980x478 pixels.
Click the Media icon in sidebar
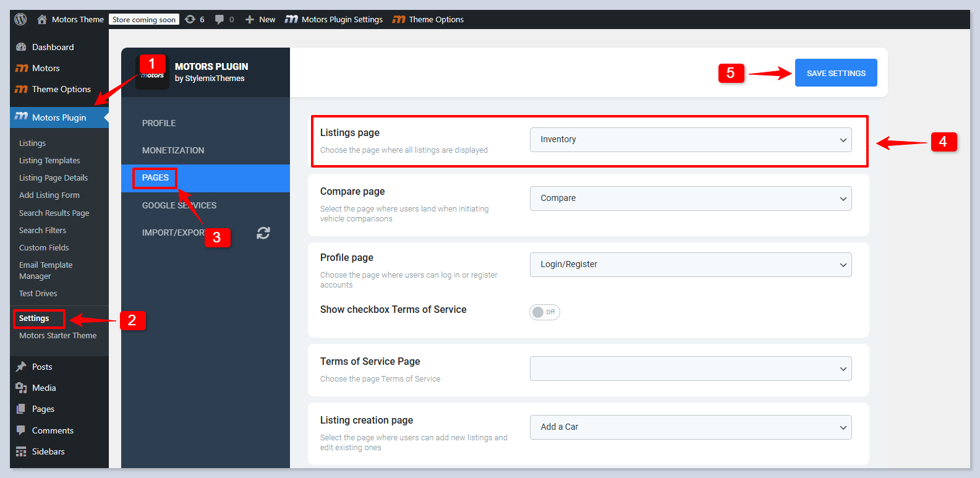(x=21, y=388)
